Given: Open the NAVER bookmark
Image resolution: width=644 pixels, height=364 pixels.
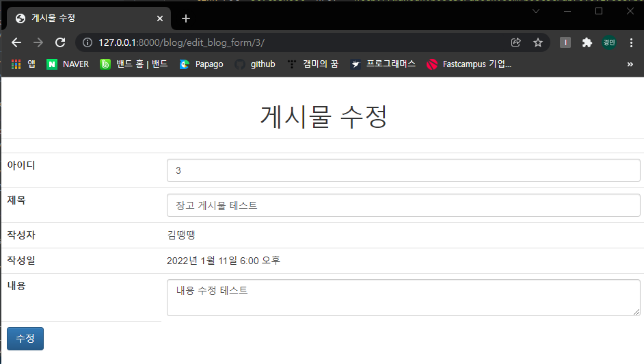Looking at the screenshot, I should 68,64.
